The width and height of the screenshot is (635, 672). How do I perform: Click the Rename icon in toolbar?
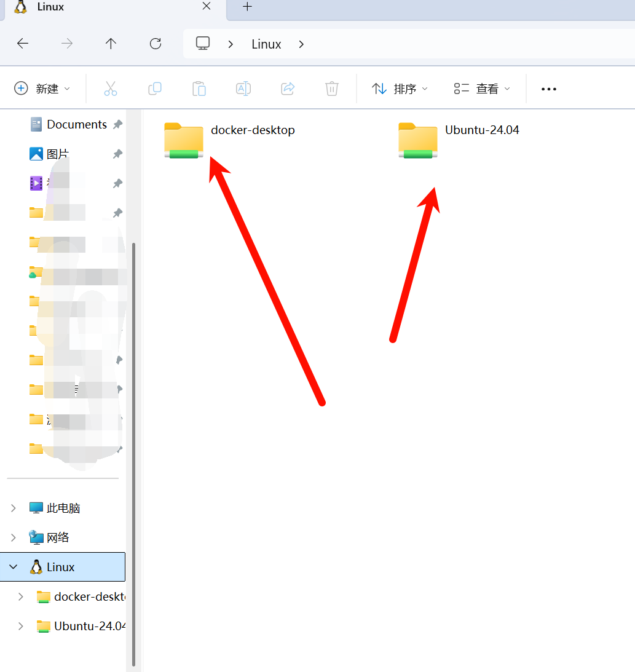243,89
